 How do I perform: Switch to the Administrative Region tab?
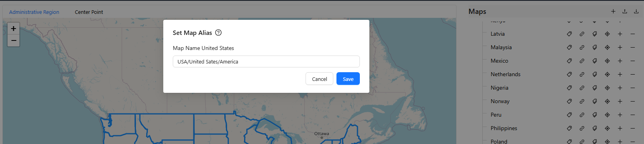click(34, 12)
